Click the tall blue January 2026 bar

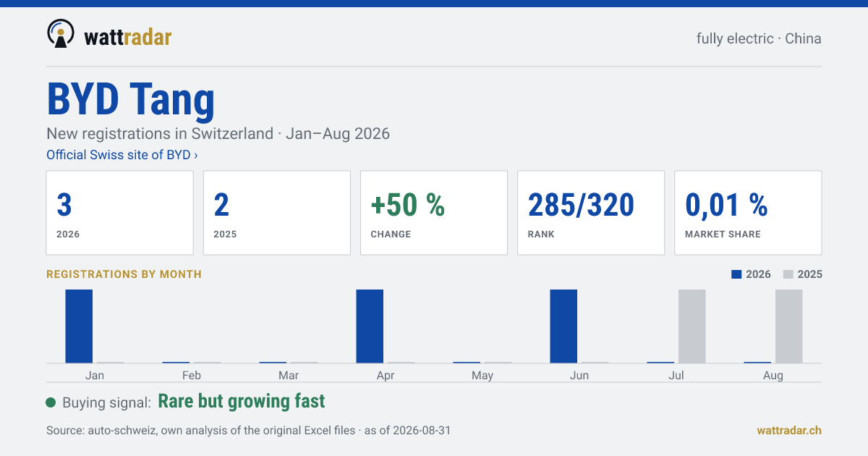[79, 326]
